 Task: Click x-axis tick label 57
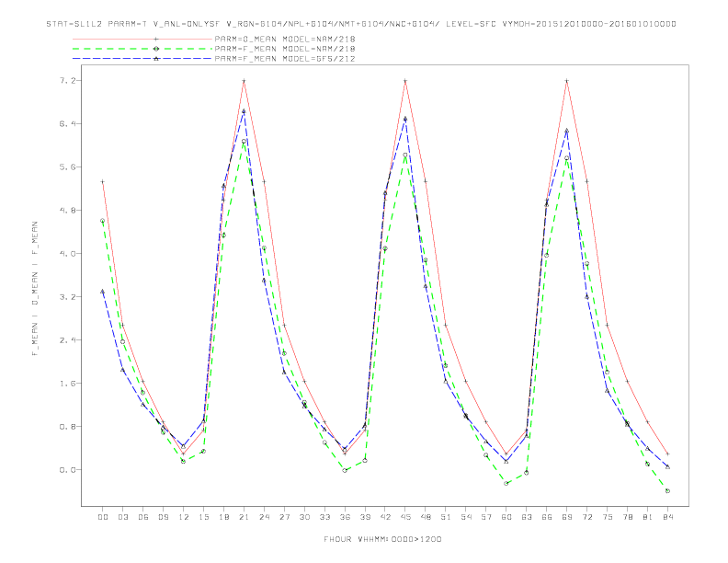point(486,517)
